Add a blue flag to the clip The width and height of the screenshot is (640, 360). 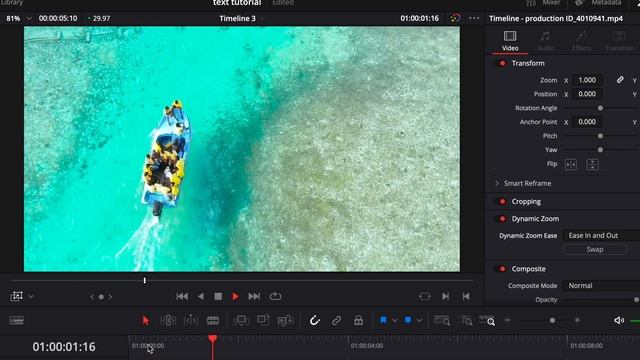(383, 320)
